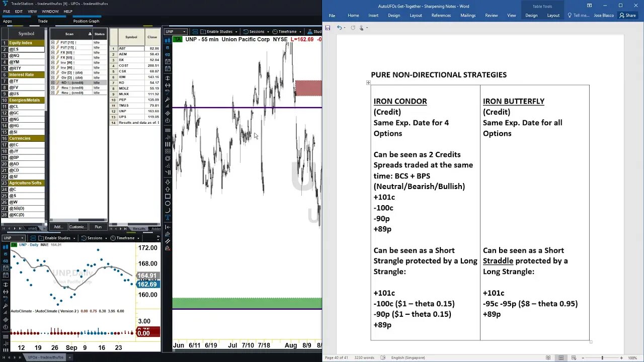Click the Close column header in results
The width and height of the screenshot is (644, 362).
[x=152, y=37]
